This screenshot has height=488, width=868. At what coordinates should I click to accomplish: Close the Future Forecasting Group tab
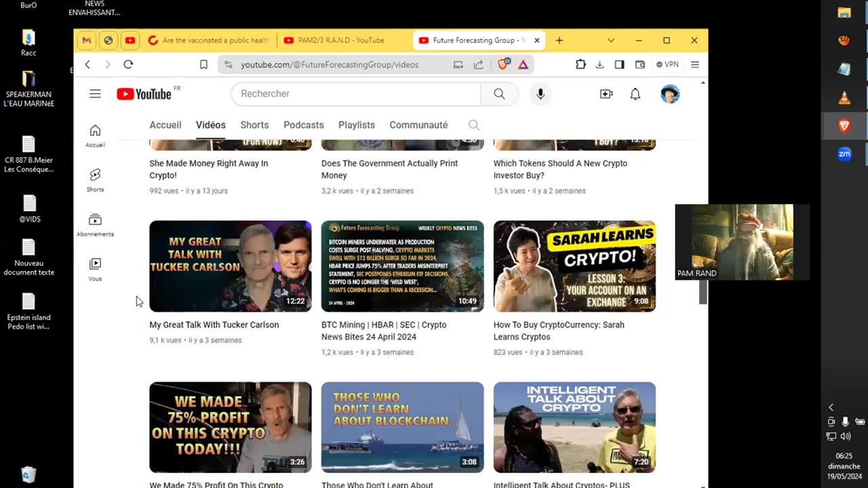[537, 41]
